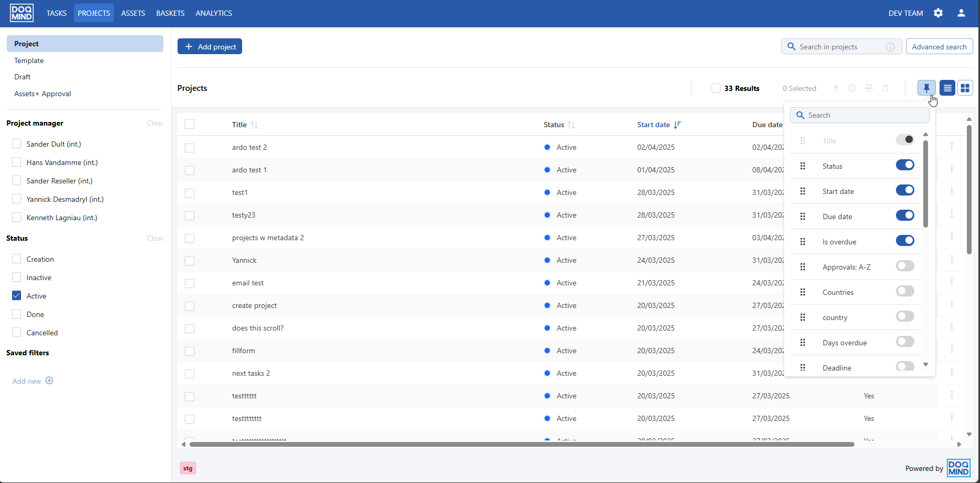
Task: Clear the Project manager filter
Action: point(155,123)
